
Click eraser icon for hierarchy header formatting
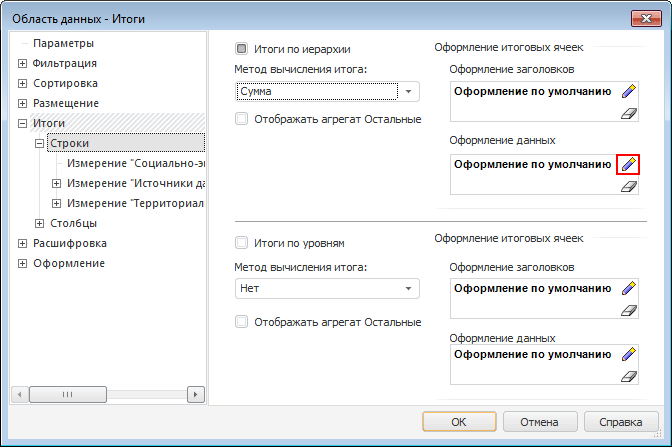tap(628, 114)
